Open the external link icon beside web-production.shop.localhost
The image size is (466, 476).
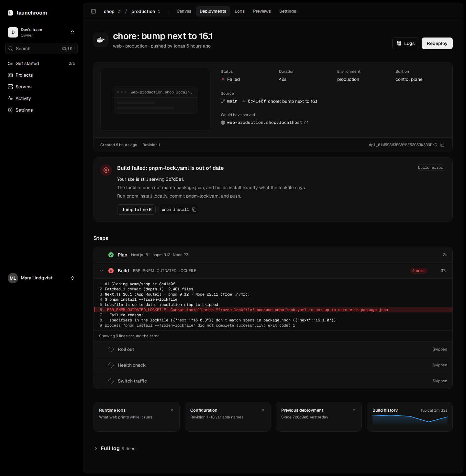tap(306, 123)
